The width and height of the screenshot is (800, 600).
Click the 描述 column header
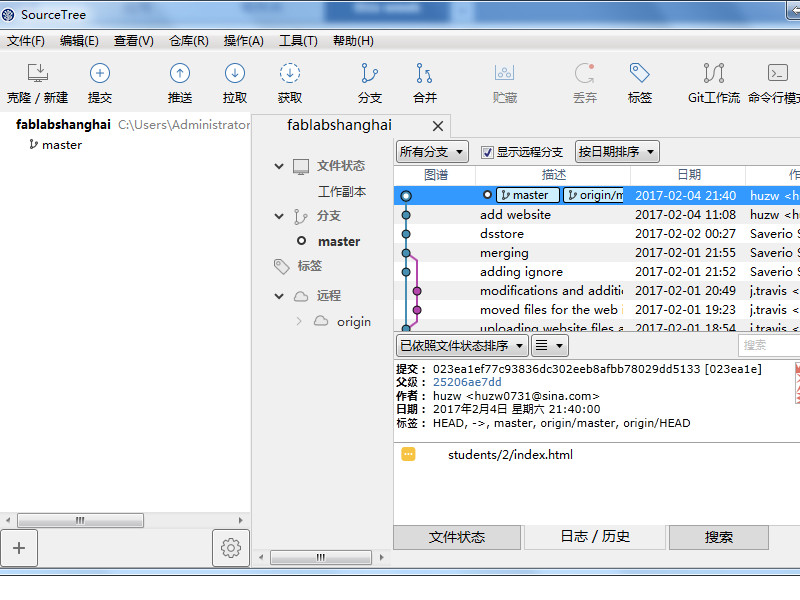tap(553, 175)
